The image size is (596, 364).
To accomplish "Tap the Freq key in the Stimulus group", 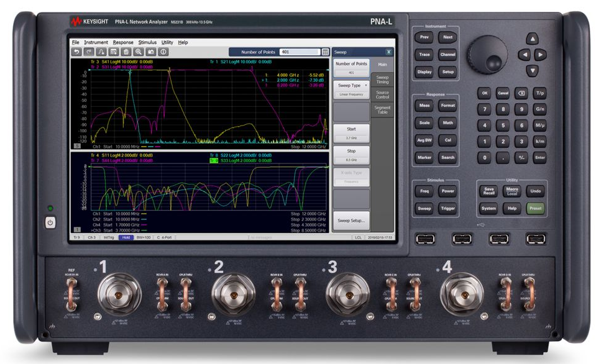I will pos(424,191).
